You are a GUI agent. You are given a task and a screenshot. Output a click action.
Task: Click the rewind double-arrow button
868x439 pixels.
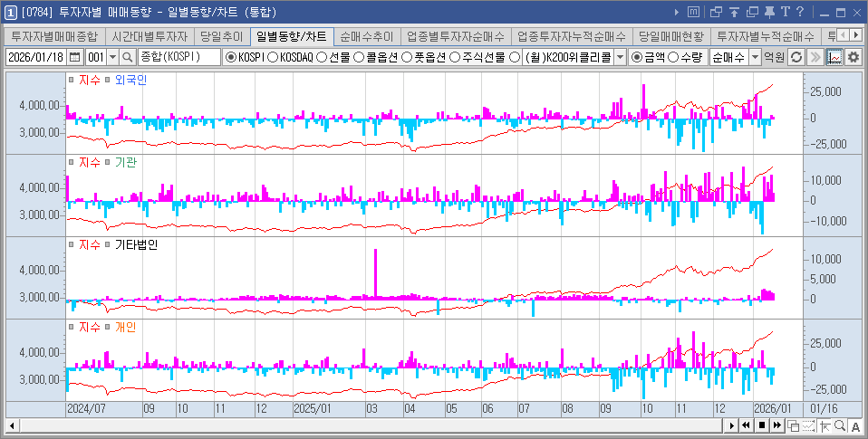coord(747,425)
